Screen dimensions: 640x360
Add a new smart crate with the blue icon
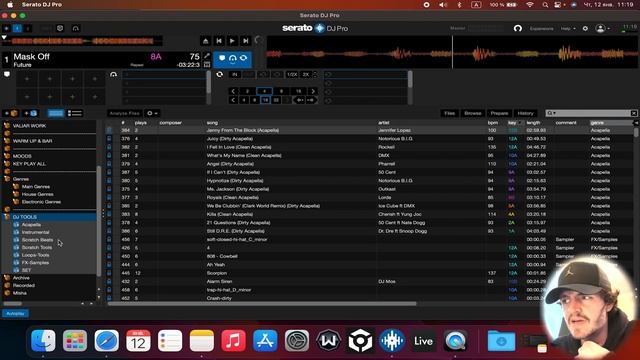tap(31, 113)
